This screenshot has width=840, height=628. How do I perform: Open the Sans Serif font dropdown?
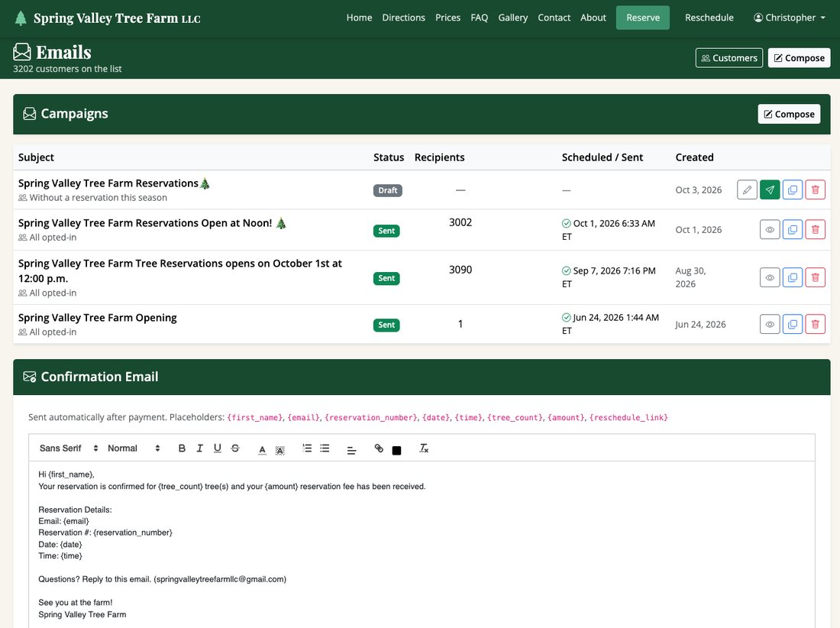pyautogui.click(x=69, y=448)
